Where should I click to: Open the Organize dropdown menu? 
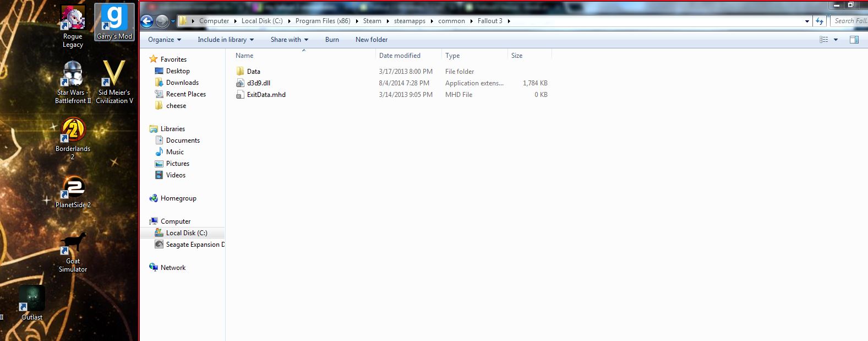point(164,40)
